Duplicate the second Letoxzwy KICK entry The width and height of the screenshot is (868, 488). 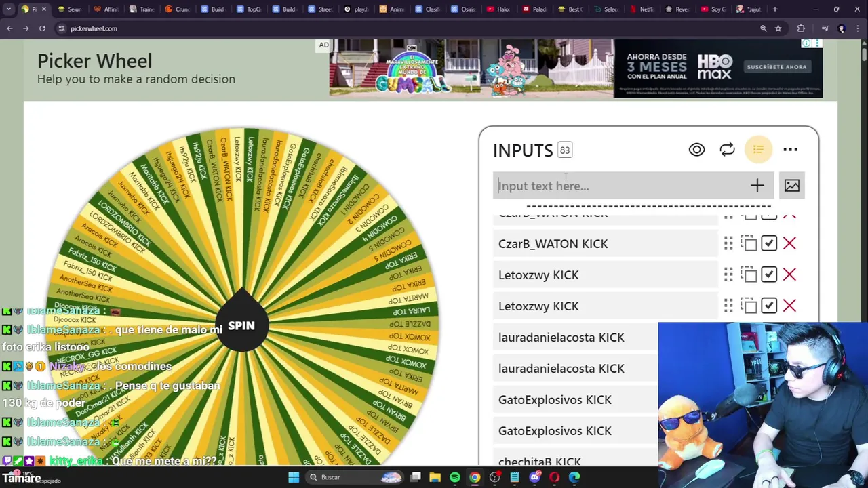pyautogui.click(x=749, y=306)
